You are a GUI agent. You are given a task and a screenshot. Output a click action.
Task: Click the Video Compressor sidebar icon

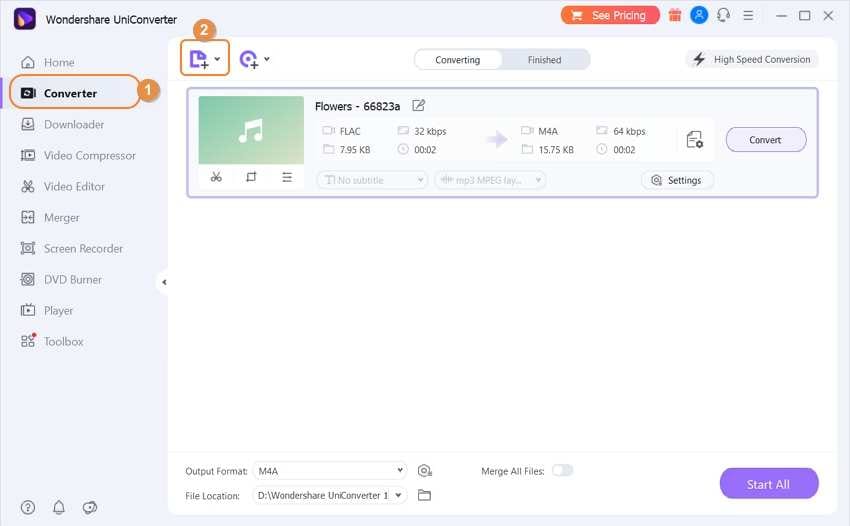(x=28, y=156)
